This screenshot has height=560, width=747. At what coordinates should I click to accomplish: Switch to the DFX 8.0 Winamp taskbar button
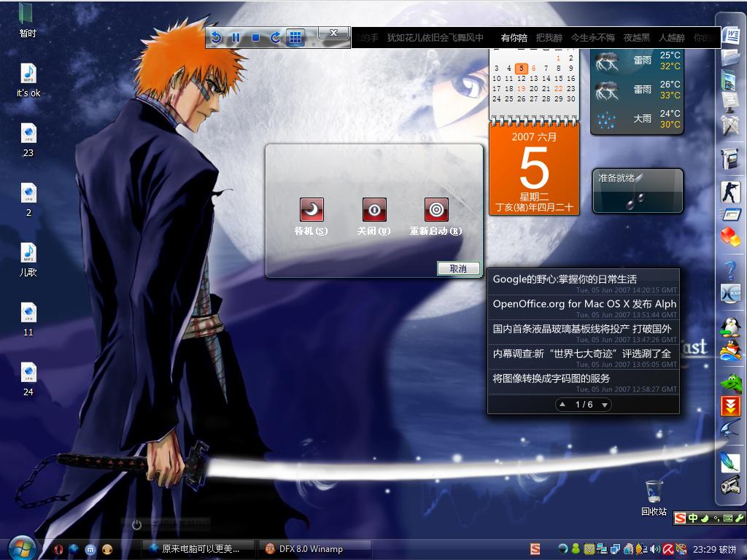pyautogui.click(x=314, y=549)
